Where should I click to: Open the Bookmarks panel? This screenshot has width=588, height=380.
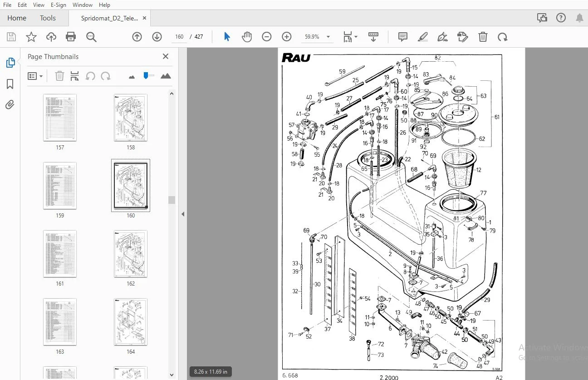(10, 84)
